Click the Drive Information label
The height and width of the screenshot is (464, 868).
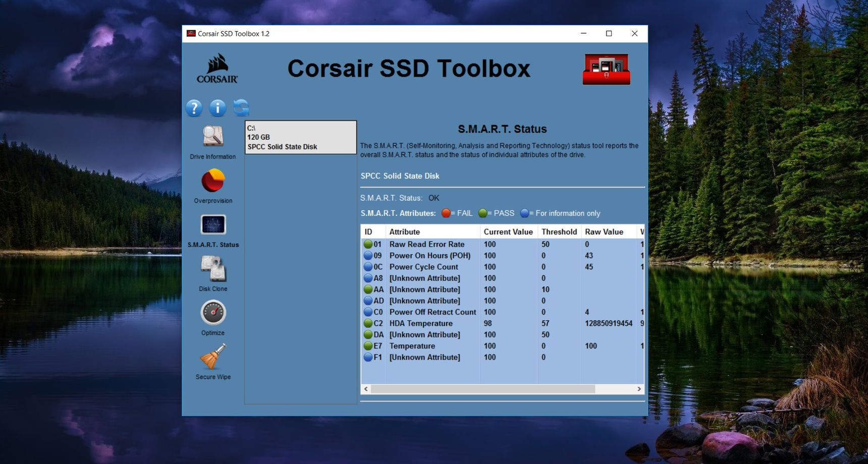(213, 157)
